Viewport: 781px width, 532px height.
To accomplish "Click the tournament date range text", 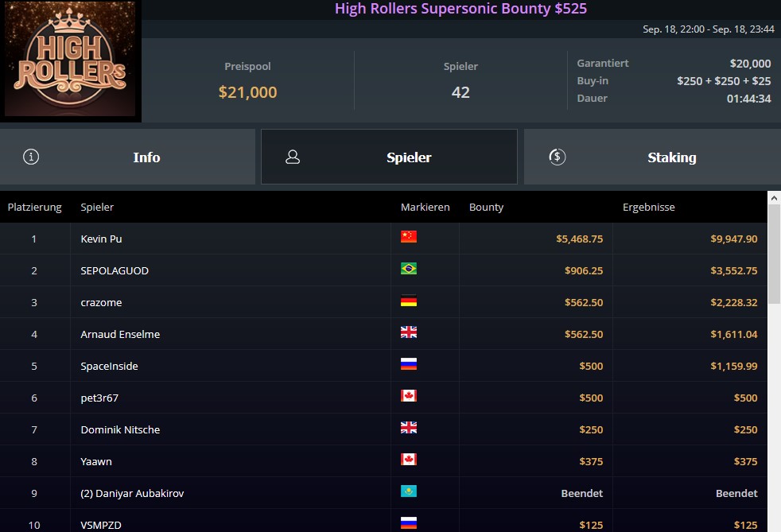I will (x=709, y=29).
